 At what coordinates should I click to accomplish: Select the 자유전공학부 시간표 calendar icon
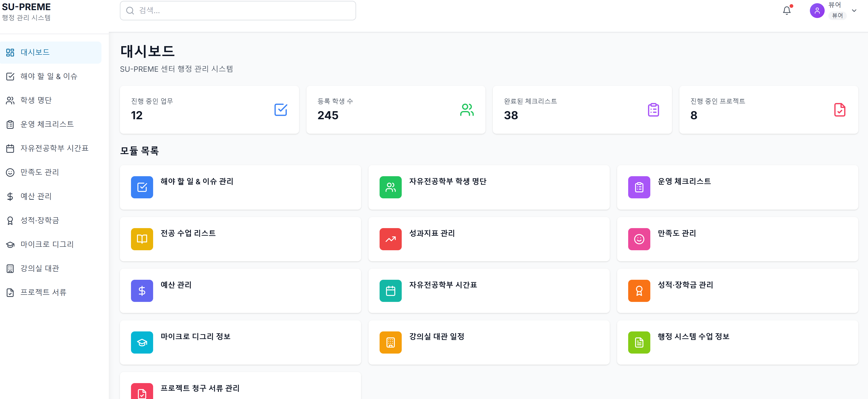coord(10,148)
